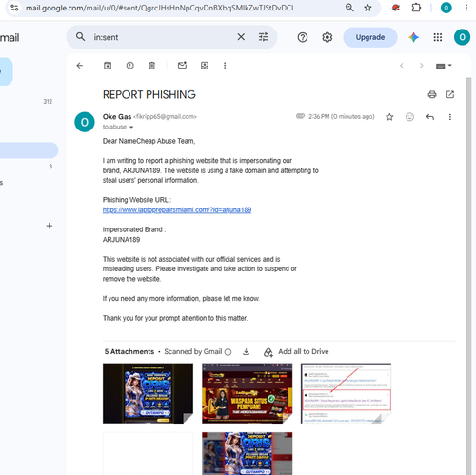Open search results screenshot attachment thumbnail
This screenshot has width=476, height=475.
pos(346,393)
